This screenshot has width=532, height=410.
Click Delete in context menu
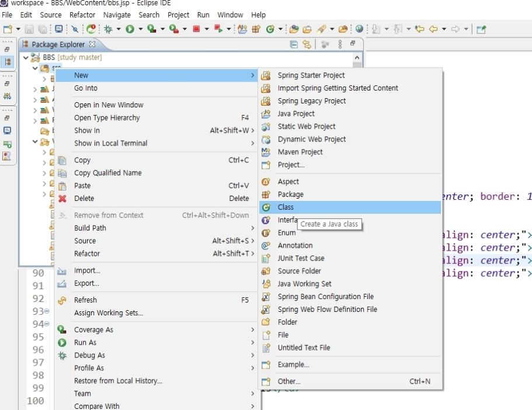point(156,199)
